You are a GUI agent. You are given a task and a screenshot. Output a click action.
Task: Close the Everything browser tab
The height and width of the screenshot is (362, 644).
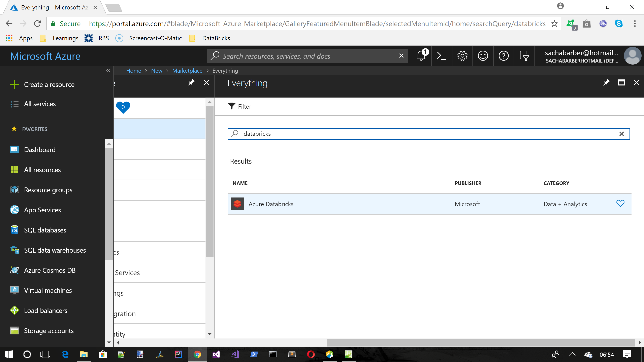[x=95, y=7]
